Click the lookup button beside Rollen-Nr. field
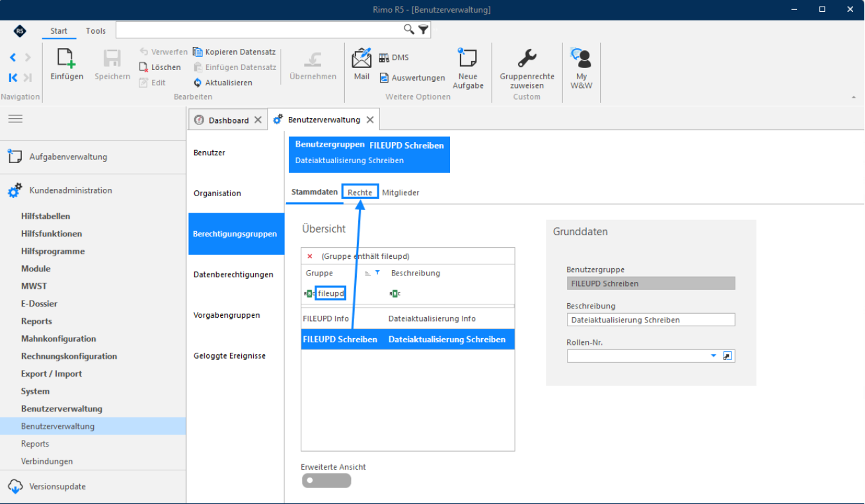 coord(728,356)
